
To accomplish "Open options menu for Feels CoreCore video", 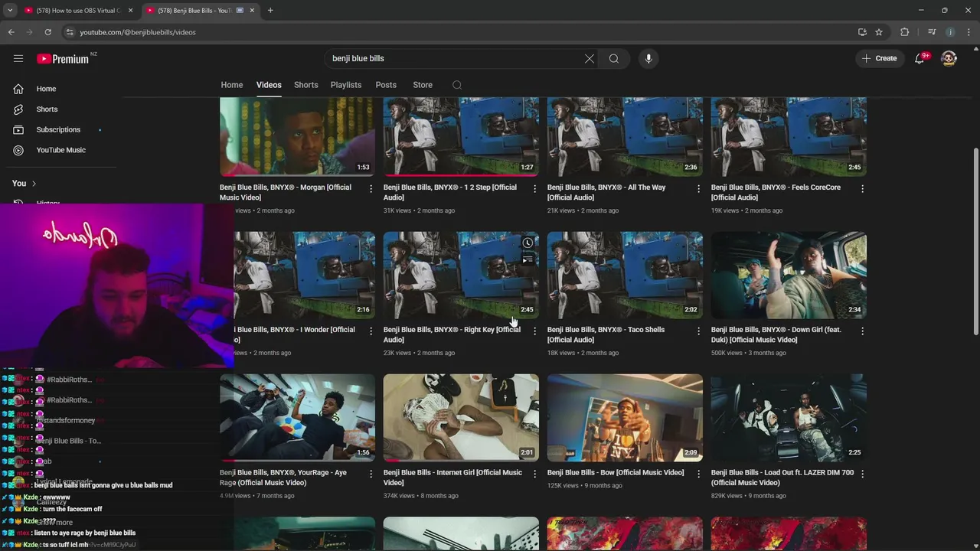I will 863,188.
